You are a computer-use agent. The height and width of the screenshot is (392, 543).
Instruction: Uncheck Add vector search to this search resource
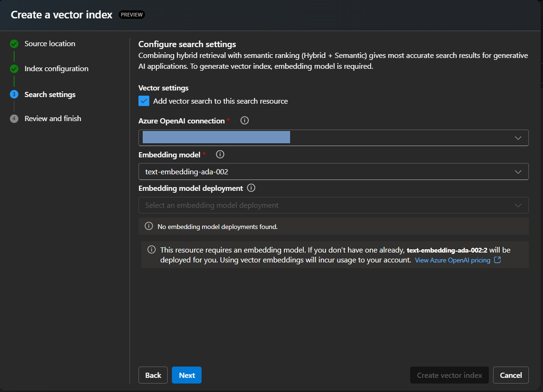click(144, 101)
